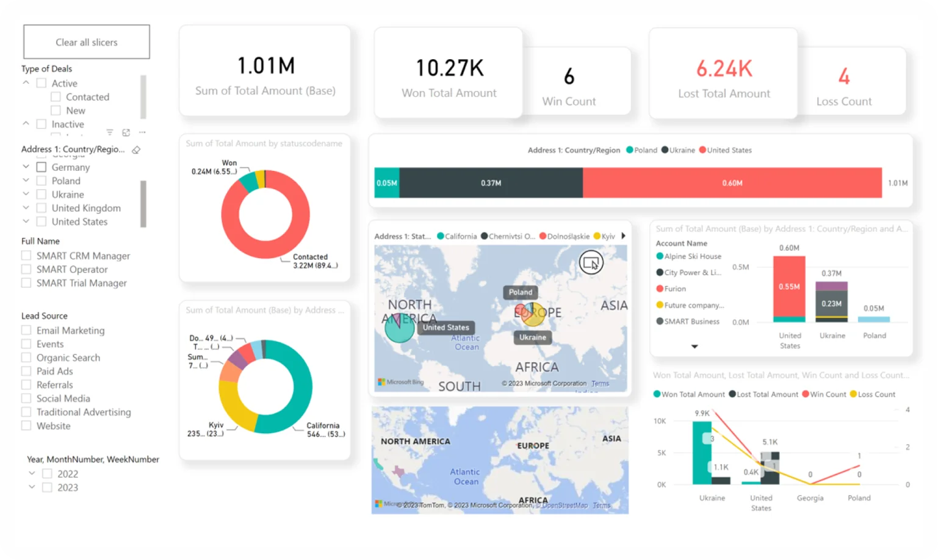Image resolution: width=938 pixels, height=560 pixels.
Task: Click the teal Poland legend color dot
Action: 629,149
